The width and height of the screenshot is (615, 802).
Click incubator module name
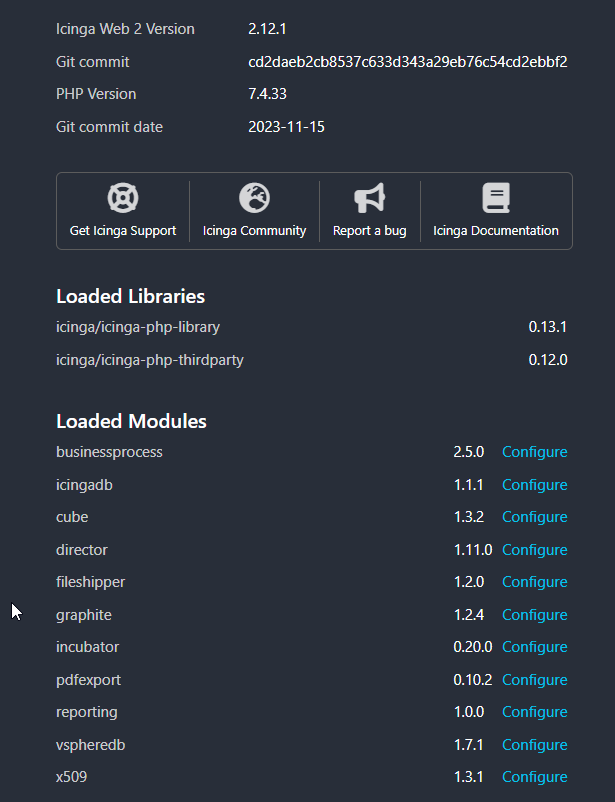coord(87,647)
